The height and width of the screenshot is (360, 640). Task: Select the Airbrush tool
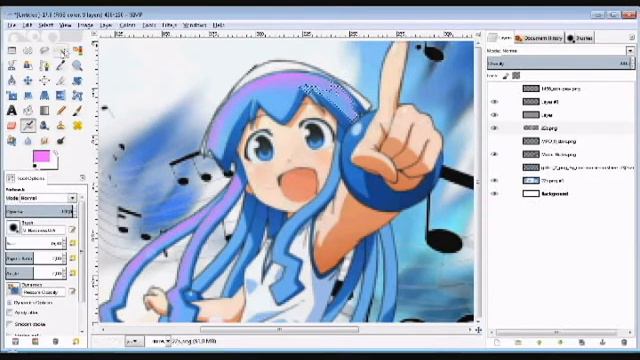(28, 125)
